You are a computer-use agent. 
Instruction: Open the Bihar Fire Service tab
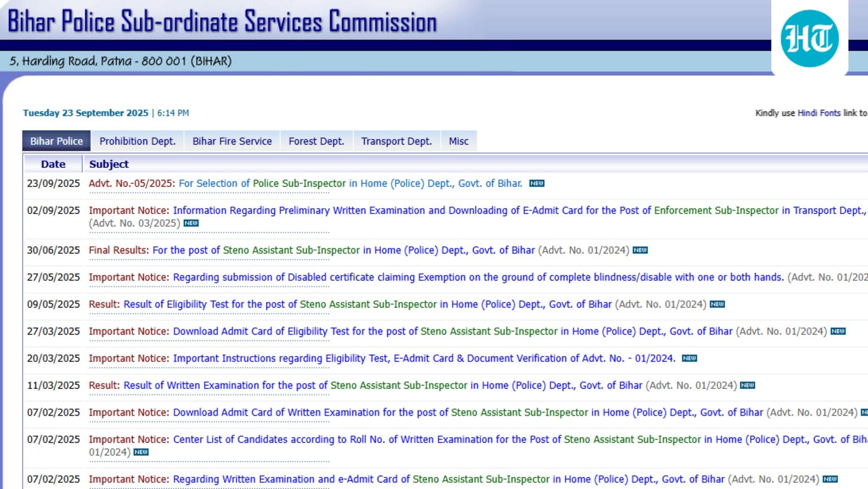232,141
